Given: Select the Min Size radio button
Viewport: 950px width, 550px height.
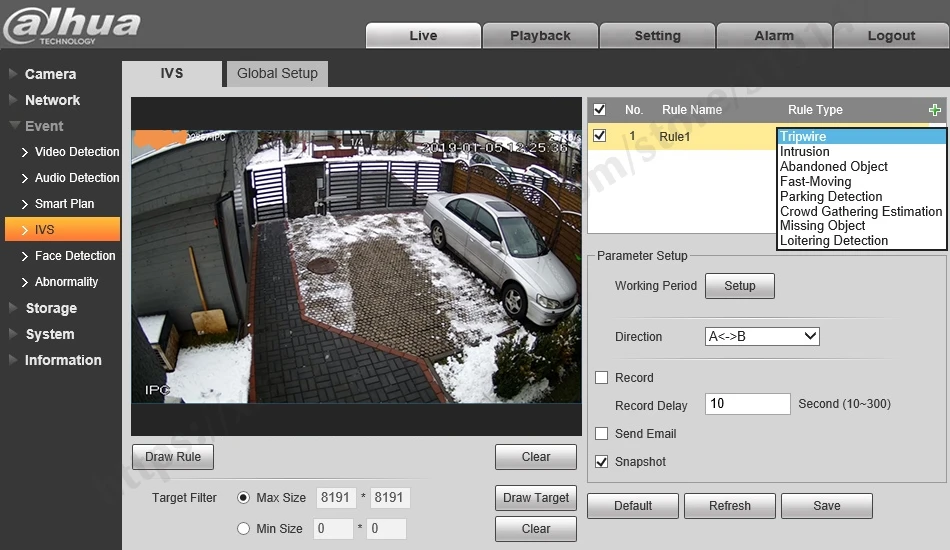Looking at the screenshot, I should 243,529.
